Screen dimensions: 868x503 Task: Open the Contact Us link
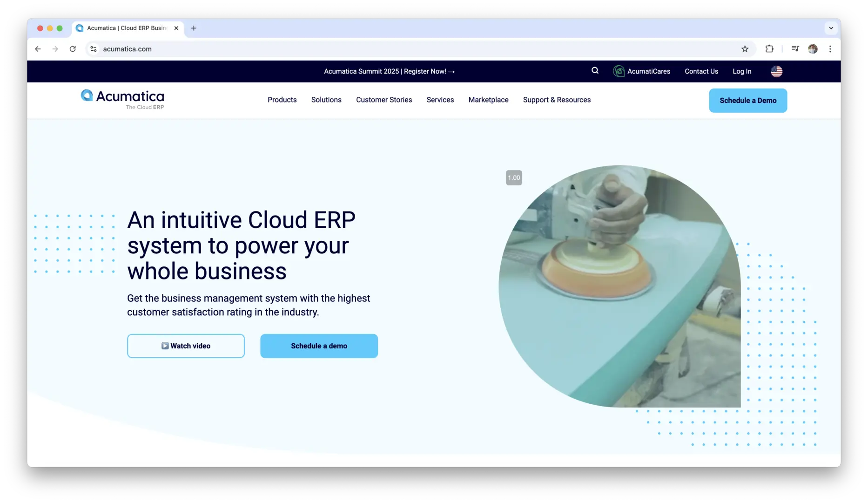click(701, 71)
